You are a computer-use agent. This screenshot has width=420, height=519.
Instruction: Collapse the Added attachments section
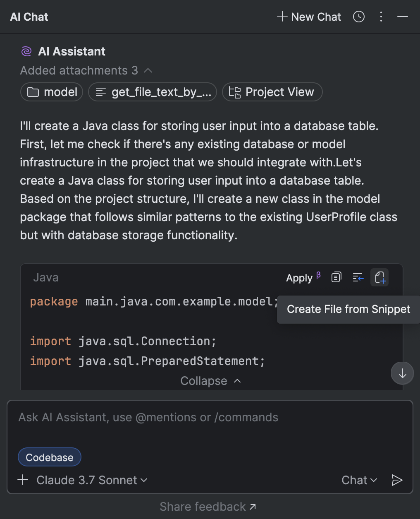[148, 70]
